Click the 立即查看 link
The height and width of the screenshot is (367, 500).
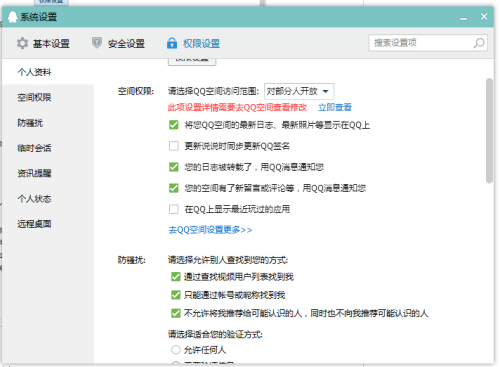point(335,107)
